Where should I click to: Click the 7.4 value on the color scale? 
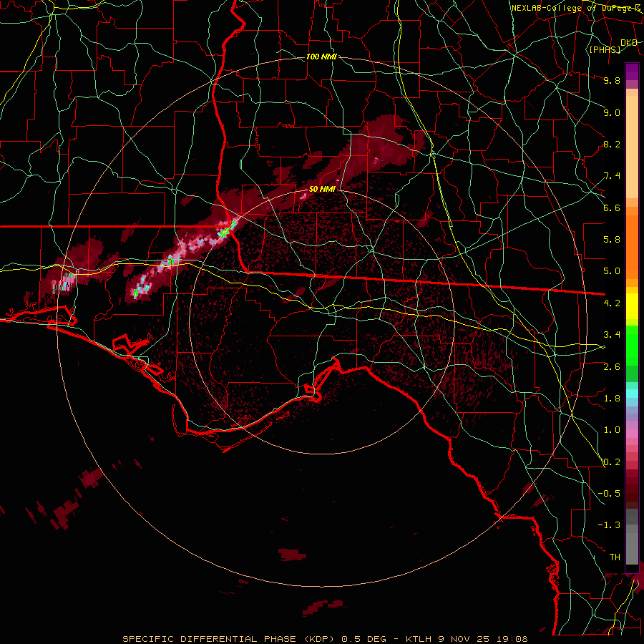tap(612, 176)
